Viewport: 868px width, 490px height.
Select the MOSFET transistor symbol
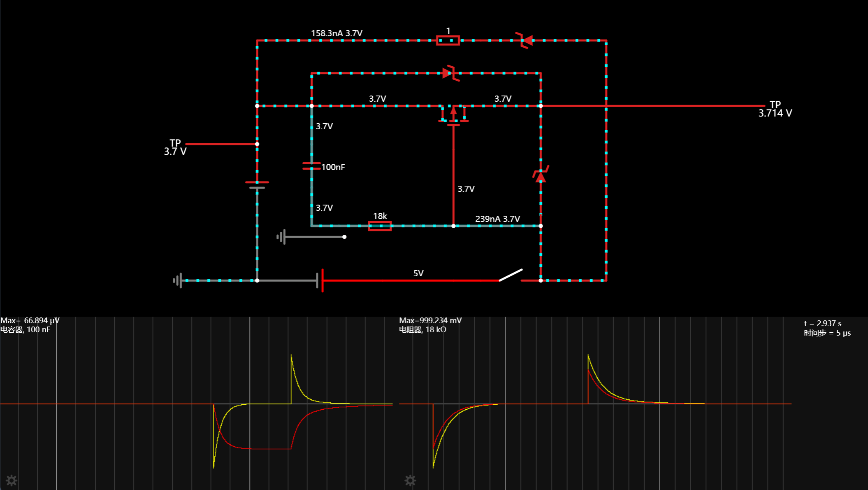point(453,115)
